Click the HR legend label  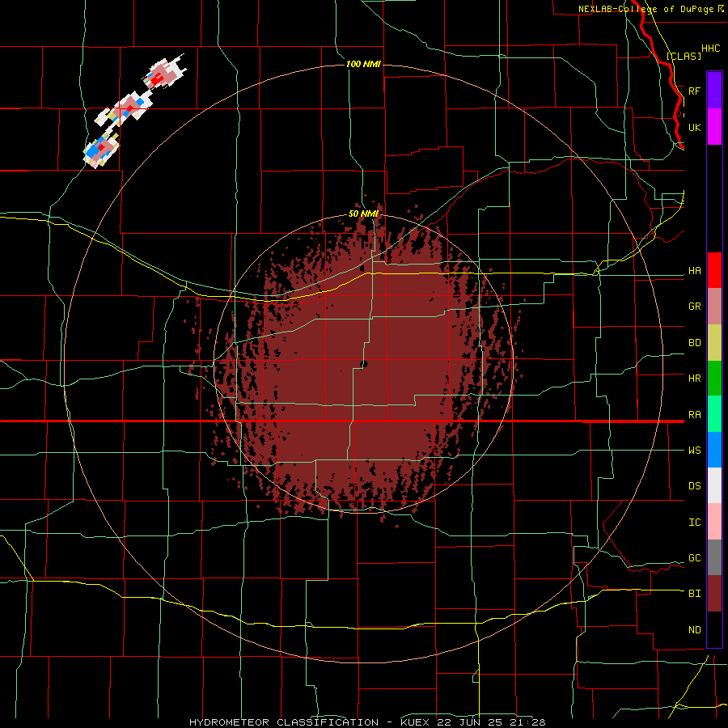click(694, 379)
